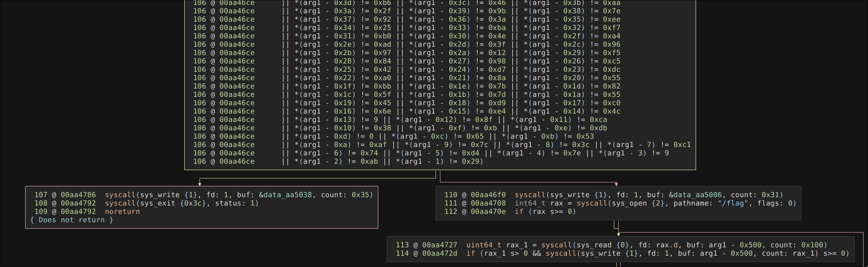Screen dimensions: 868x267
Task: Select address 00aa472d on line 114
Action: (440, 253)
